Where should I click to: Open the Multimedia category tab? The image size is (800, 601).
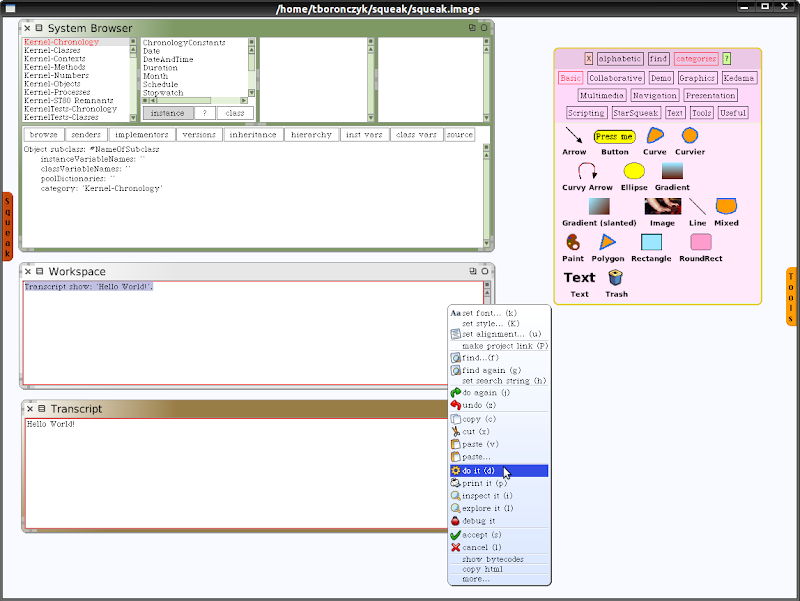[x=602, y=95]
